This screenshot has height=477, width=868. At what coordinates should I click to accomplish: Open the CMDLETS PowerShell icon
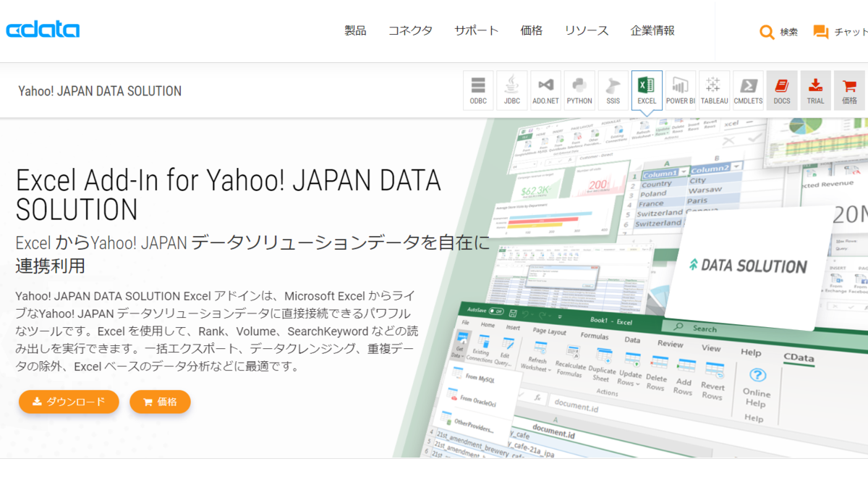748,90
